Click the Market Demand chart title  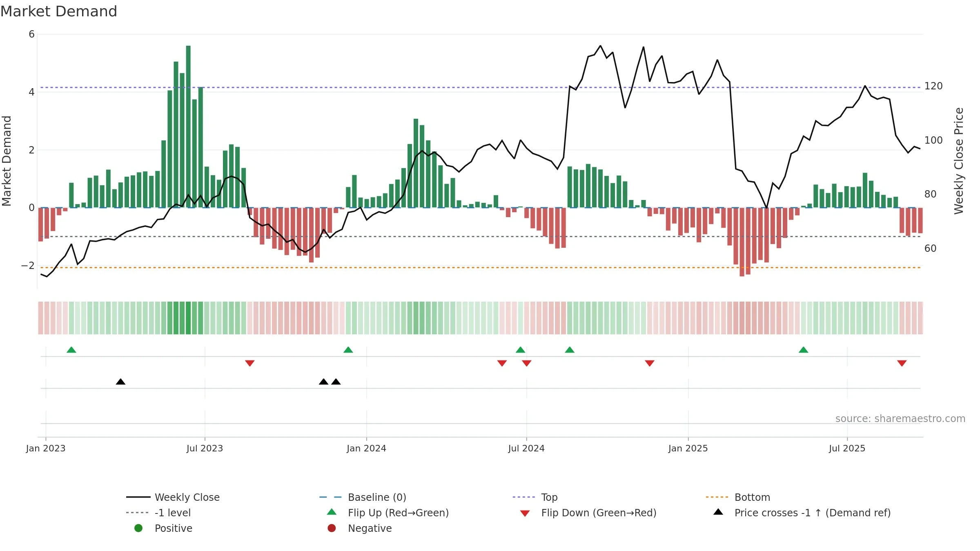pyautogui.click(x=59, y=11)
